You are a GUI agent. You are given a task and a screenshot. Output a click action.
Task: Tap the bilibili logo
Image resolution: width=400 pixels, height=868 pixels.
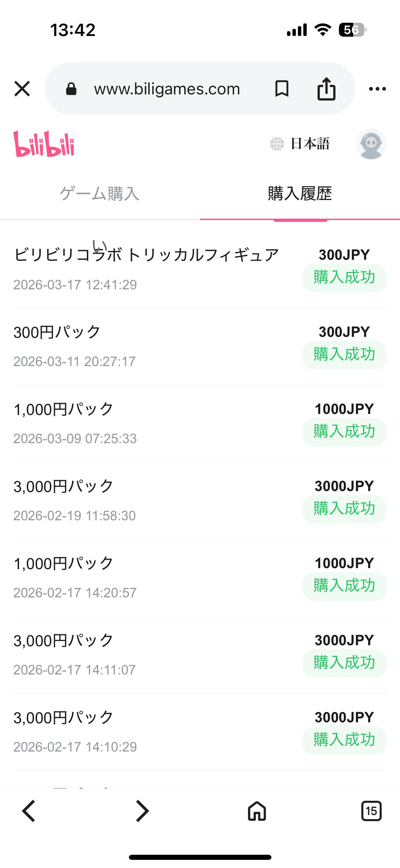[44, 144]
